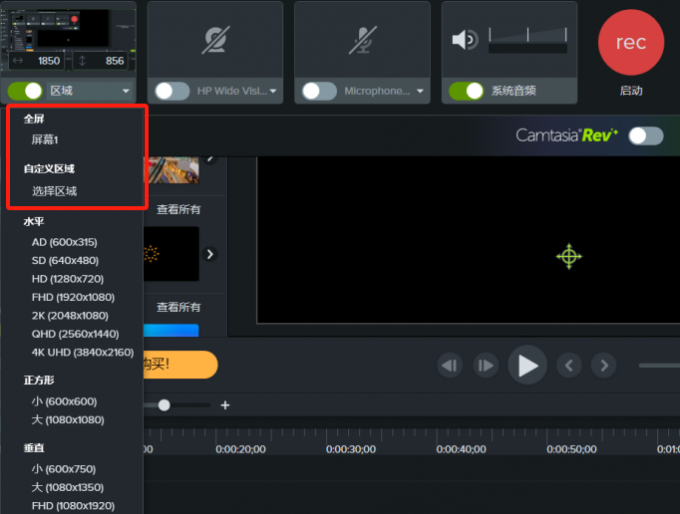Zoom in the timeline with plus icon
Screen dimensions: 680x514
[225, 405]
